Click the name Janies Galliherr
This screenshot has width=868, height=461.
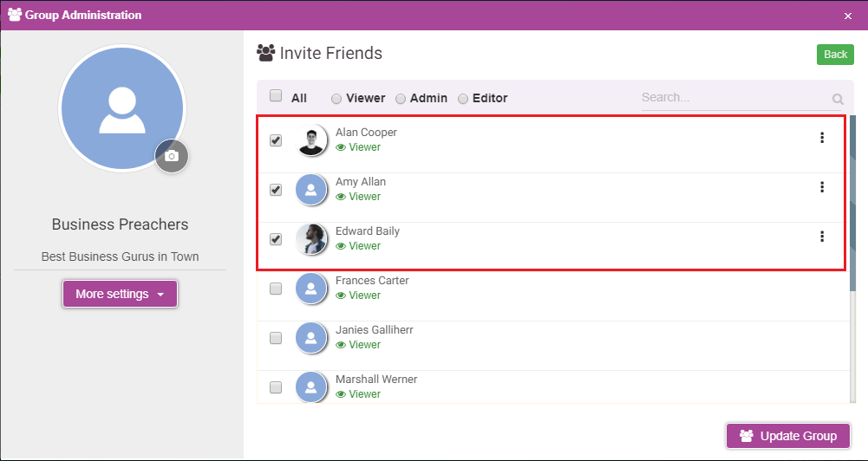(375, 330)
